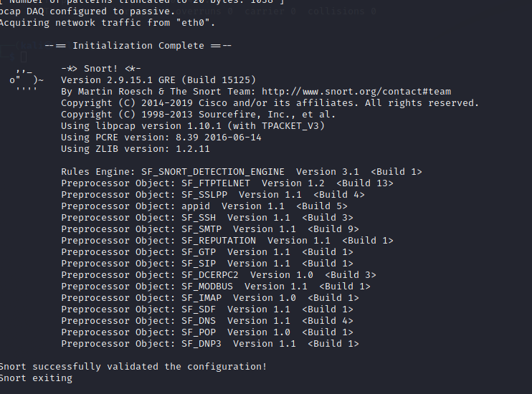
Task: Click the ZLIB version 1.2.11 line
Action: pos(136,149)
